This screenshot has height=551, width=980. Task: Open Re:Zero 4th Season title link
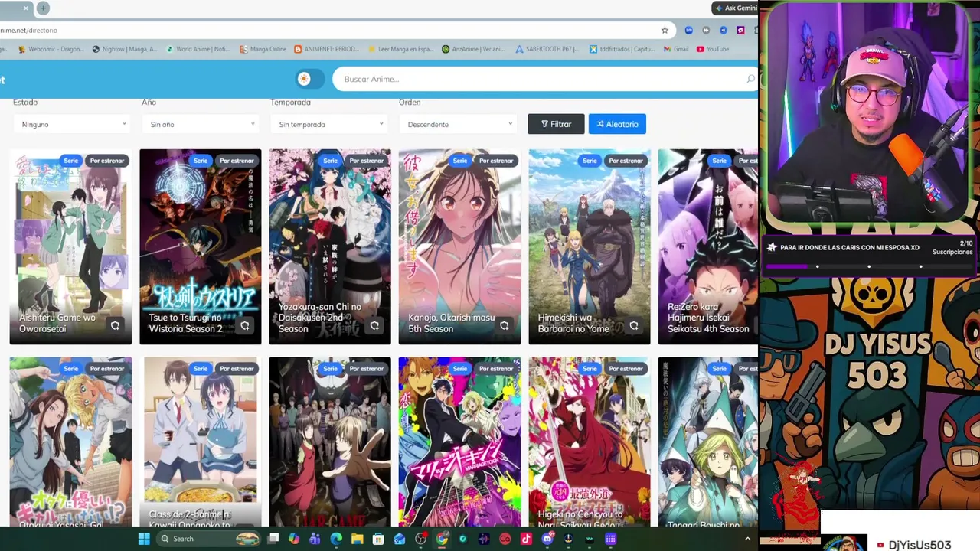(708, 318)
